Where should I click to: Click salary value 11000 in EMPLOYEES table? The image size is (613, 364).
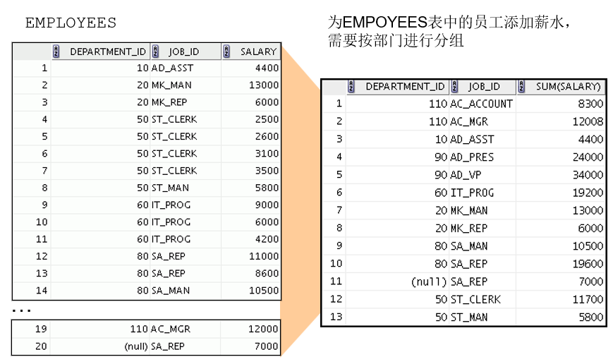click(x=264, y=257)
